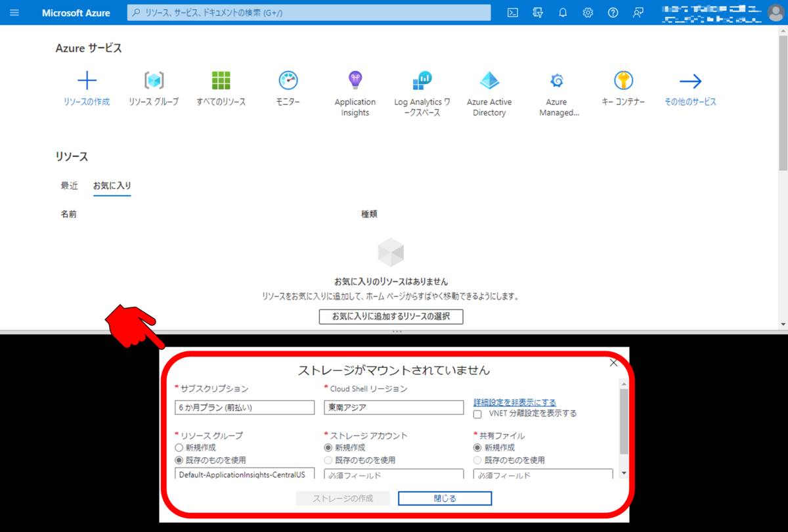Expand the portal hamburger menu
Image resolution: width=788 pixels, height=532 pixels.
(x=14, y=12)
